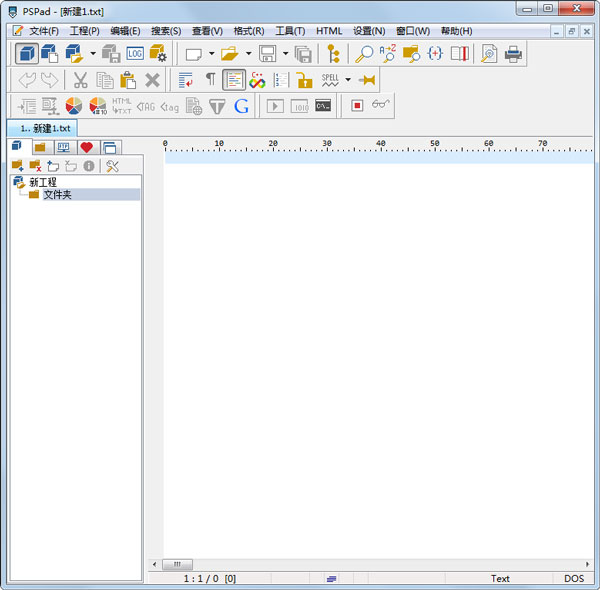The width and height of the screenshot is (600, 590).
Task: Toggle the project panel cube icon
Action: pyautogui.click(x=27, y=53)
